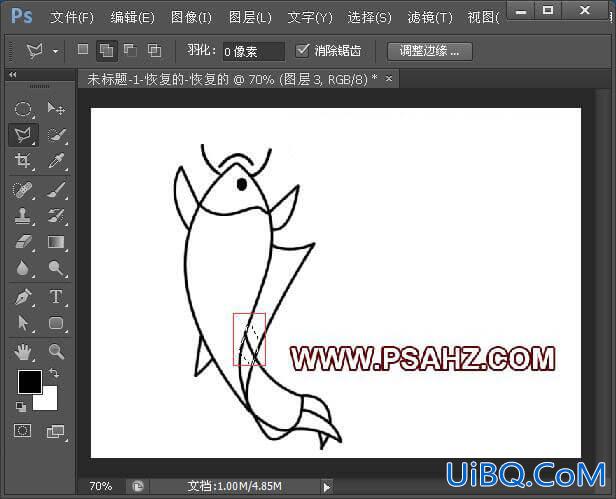616x499 pixels.
Task: Expand the status bar info arrow menu
Action: 326,488
